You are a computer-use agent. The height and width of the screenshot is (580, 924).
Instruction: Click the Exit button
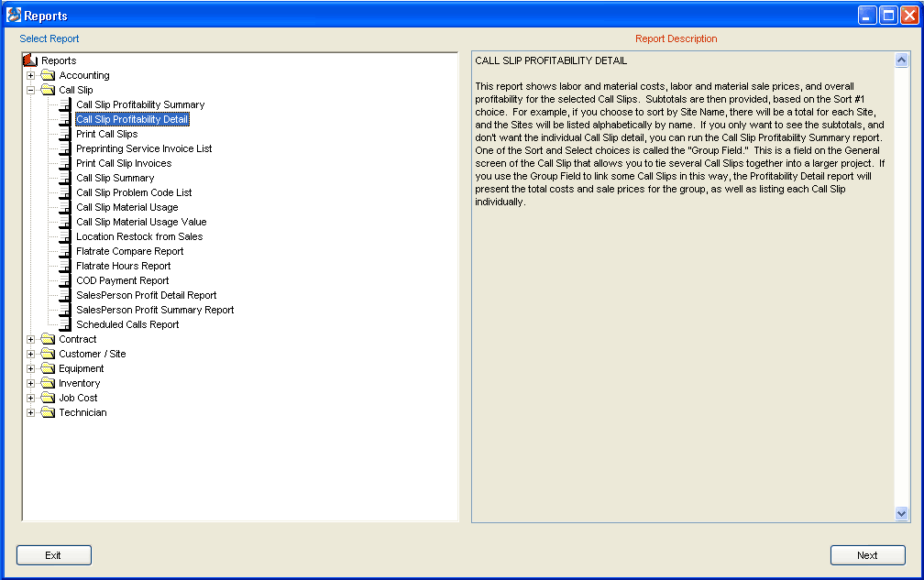point(53,555)
